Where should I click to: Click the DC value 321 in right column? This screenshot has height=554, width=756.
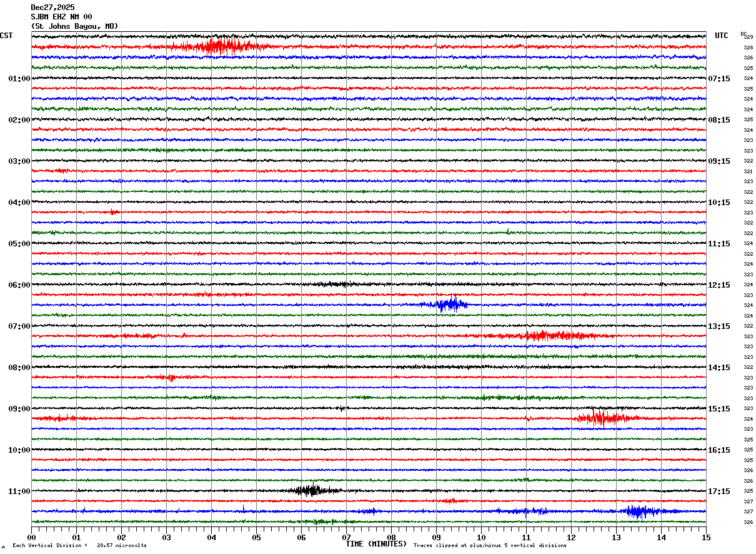[x=748, y=171]
